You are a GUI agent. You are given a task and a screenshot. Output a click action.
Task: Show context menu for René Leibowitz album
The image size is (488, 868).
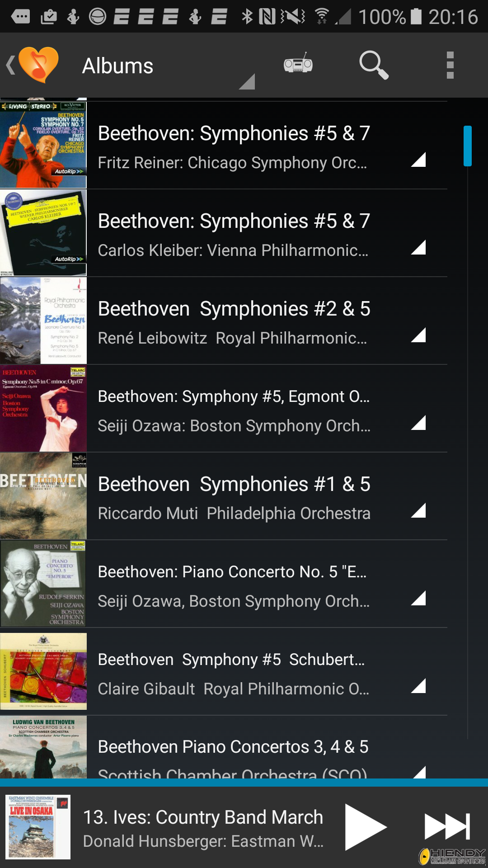[419, 335]
